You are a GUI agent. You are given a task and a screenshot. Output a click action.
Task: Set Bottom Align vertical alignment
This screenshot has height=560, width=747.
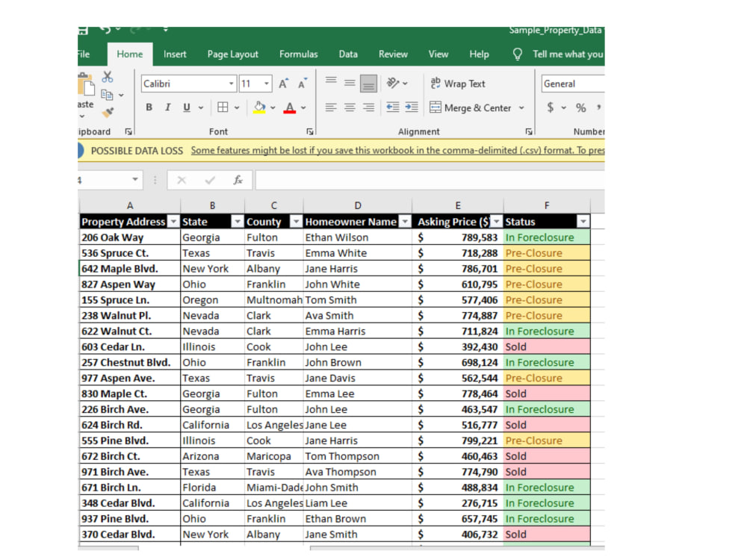tap(368, 84)
